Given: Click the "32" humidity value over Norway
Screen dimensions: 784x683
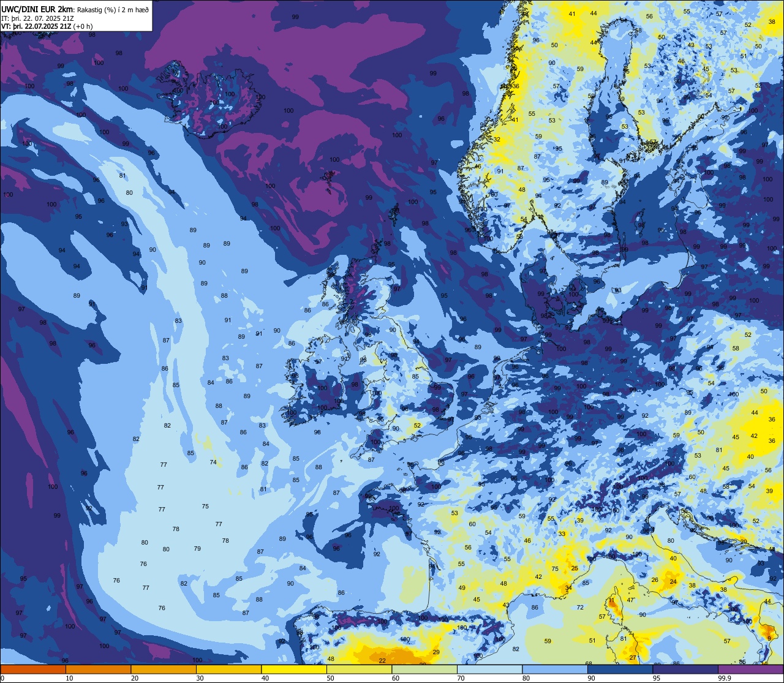Looking at the screenshot, I should (497, 140).
